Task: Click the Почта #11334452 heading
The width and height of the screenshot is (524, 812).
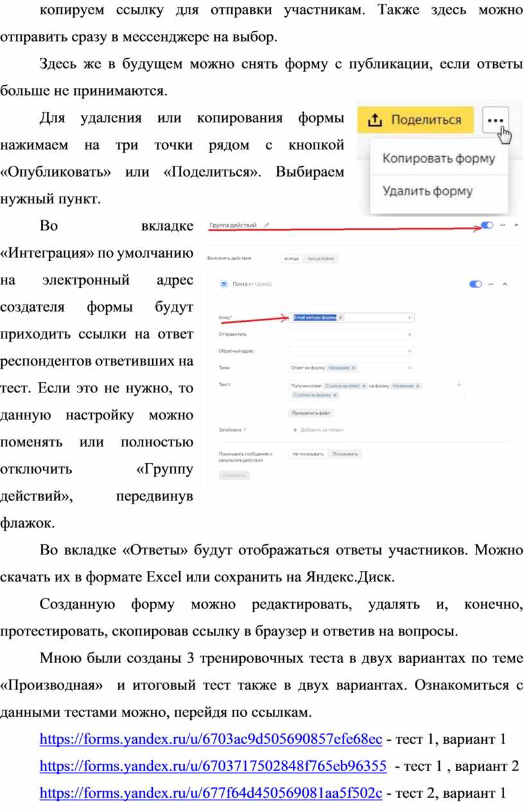Action: point(252,284)
